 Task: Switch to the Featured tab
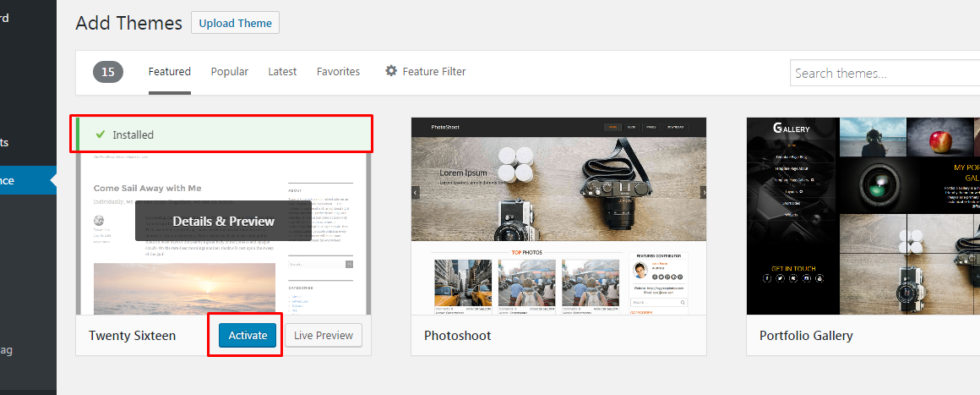(169, 71)
